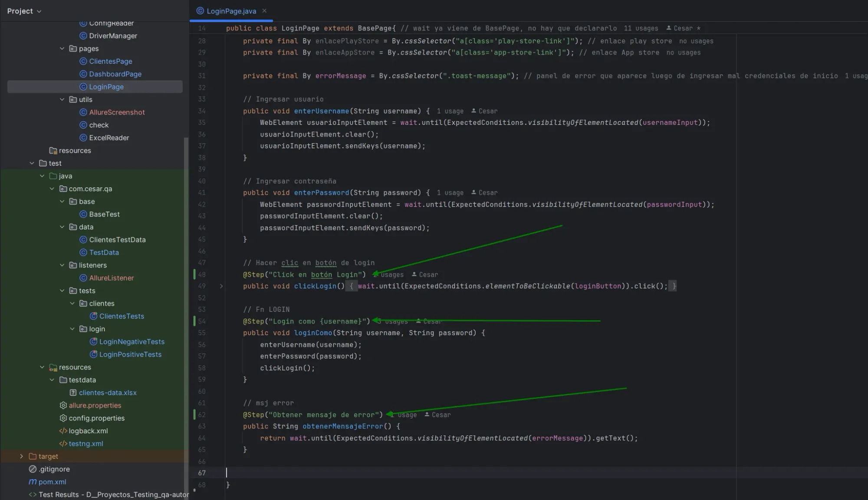Click the ExcelReader class icon
This screenshot has height=500, width=868.
pos(83,137)
